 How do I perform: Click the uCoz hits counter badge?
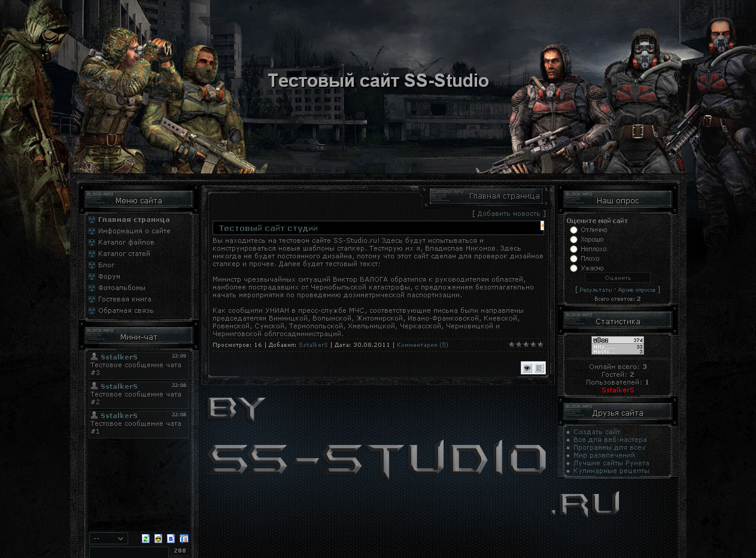(x=618, y=346)
